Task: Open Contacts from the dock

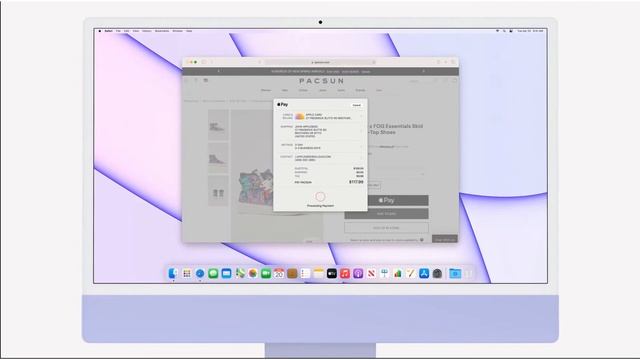Action: [x=292, y=273]
